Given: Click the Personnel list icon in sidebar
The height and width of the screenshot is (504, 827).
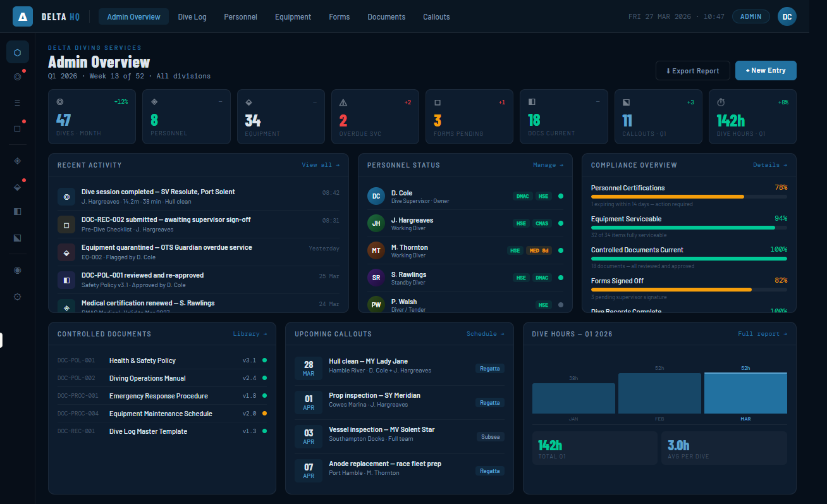Looking at the screenshot, I should [x=18, y=102].
